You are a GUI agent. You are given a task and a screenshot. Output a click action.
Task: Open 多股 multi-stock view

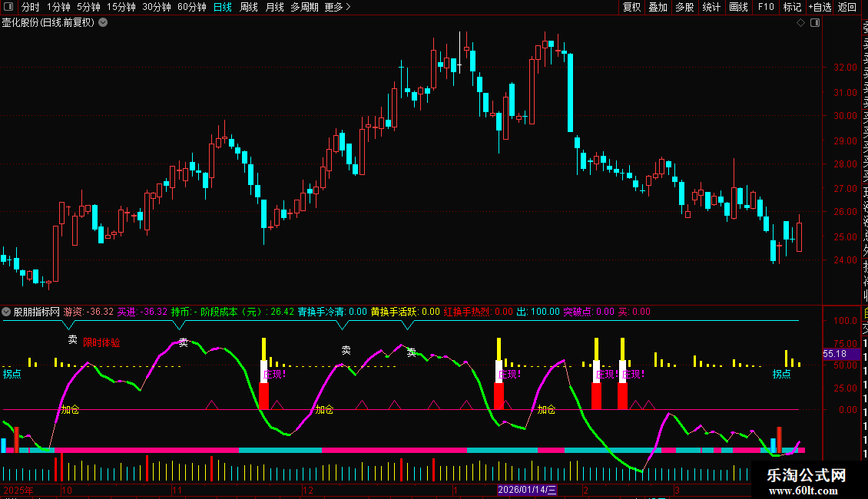coord(684,7)
